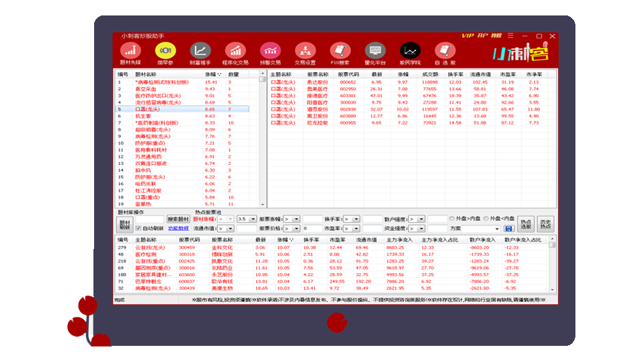Toggle the 自动刷新 checkbox
Image resolution: width=644 pixels, height=362 pixels.
pos(138,229)
